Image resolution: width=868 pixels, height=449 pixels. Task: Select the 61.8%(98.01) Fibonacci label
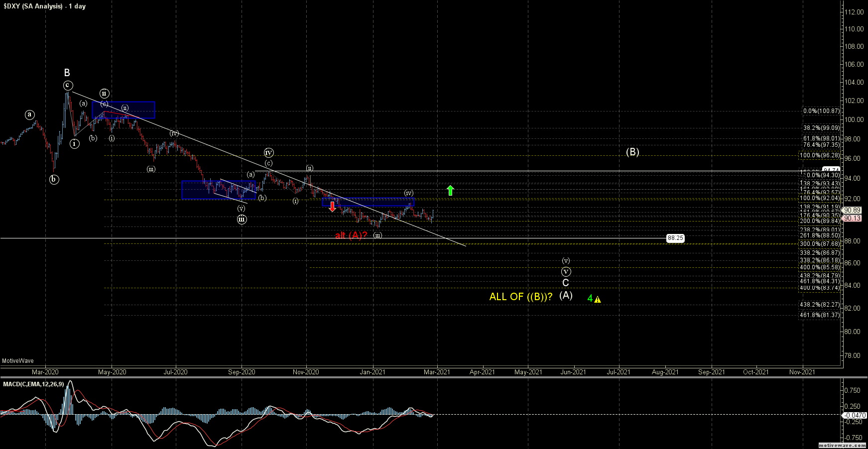[x=821, y=138]
